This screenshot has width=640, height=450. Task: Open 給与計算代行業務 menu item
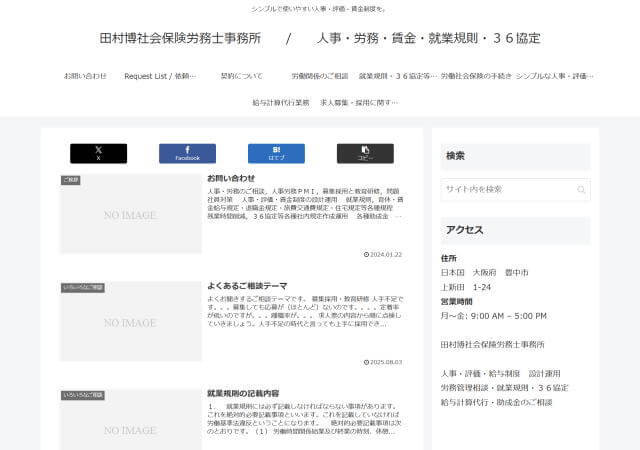(x=281, y=102)
